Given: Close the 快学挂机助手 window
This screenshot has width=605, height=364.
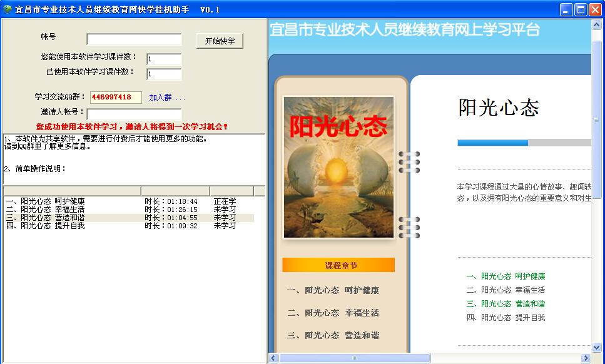Looking at the screenshot, I should pos(595,9).
